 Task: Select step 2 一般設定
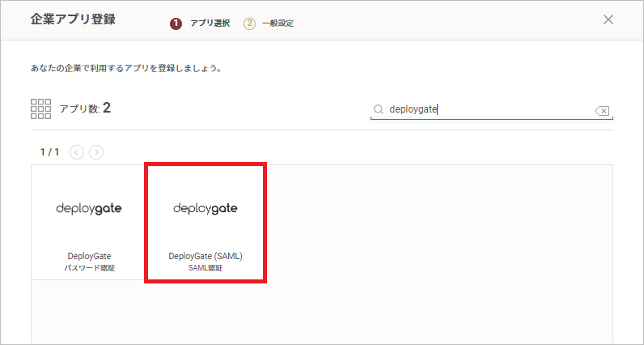click(x=269, y=23)
